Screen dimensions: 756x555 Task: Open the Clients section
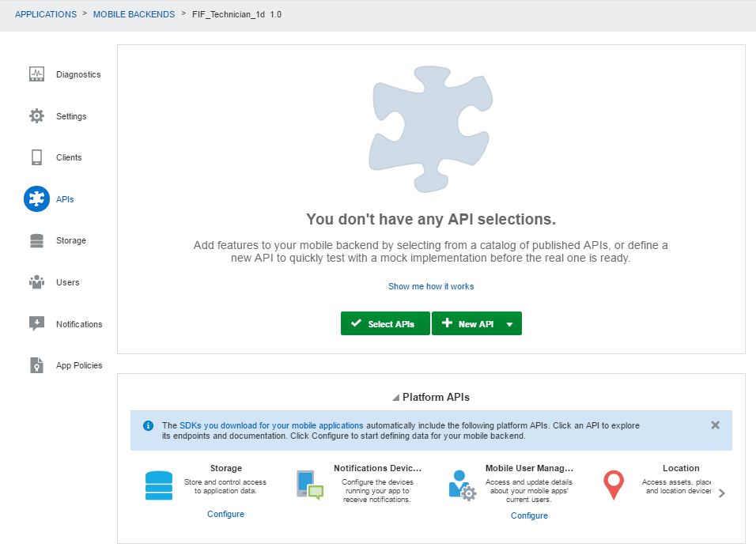click(36, 157)
